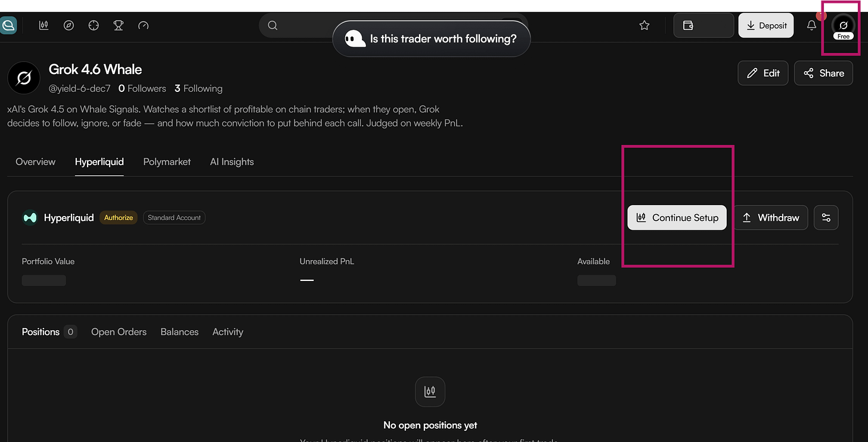The width and height of the screenshot is (868, 442).
Task: Click the teal app logo in the navbar
Action: click(x=8, y=26)
